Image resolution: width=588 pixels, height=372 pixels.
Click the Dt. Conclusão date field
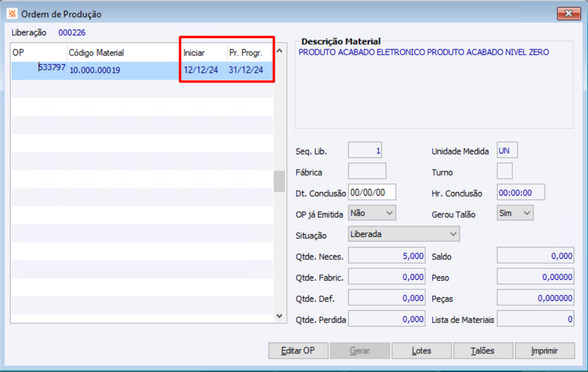pos(372,192)
